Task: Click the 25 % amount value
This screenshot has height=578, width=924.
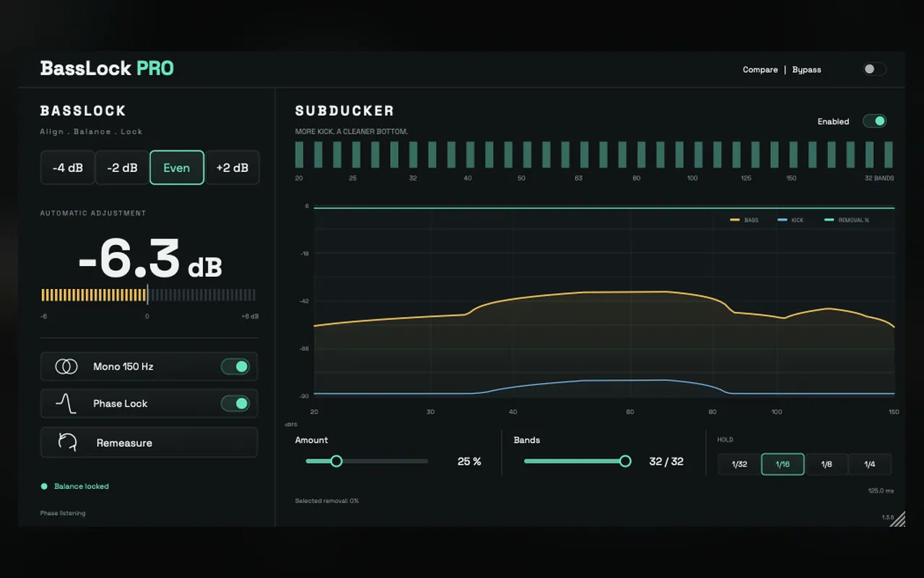Action: tap(469, 461)
